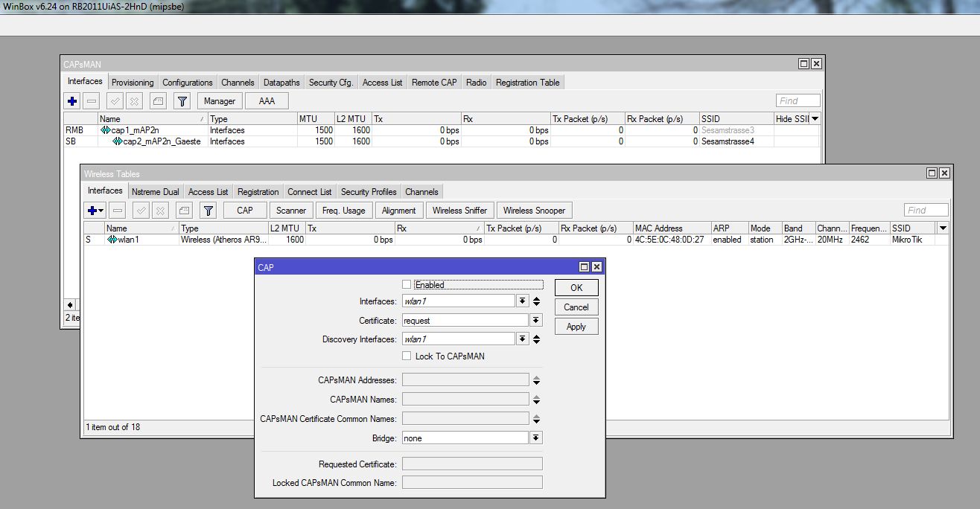This screenshot has height=509, width=980.
Task: Open Connect List tab in Wireless Tables
Action: click(310, 192)
